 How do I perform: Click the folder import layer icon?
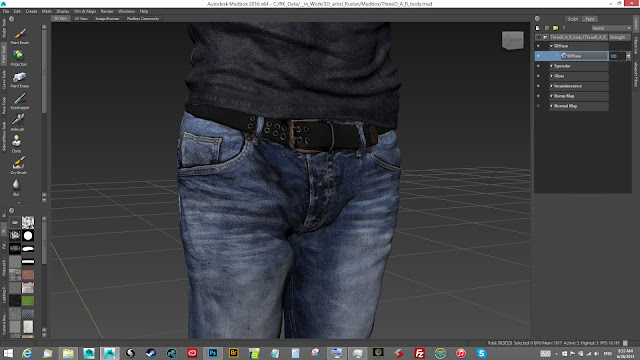coord(556,28)
